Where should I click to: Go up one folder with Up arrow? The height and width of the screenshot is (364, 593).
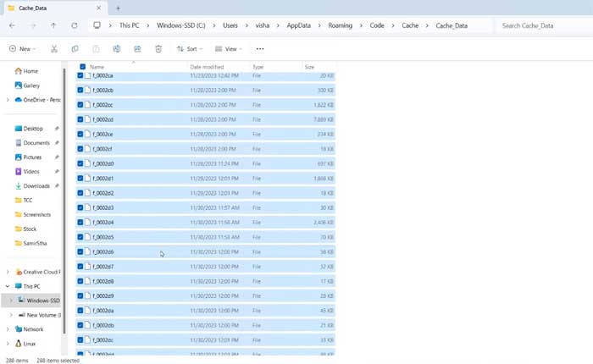point(53,25)
